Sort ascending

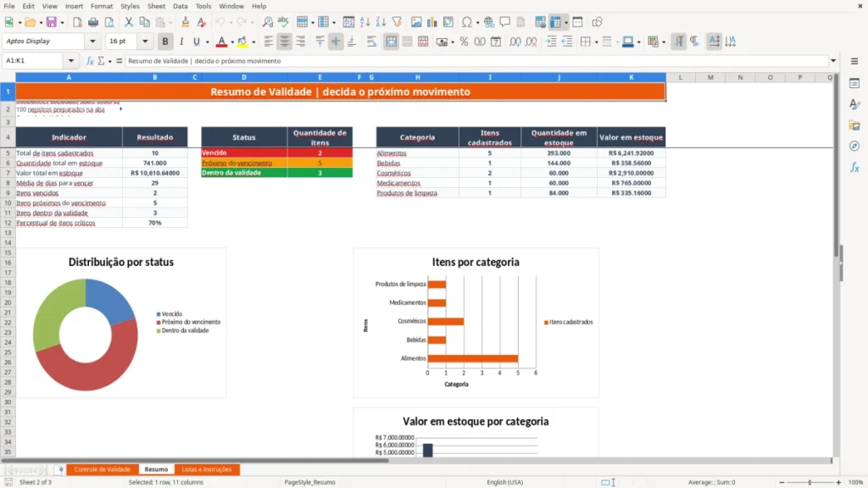tap(364, 22)
